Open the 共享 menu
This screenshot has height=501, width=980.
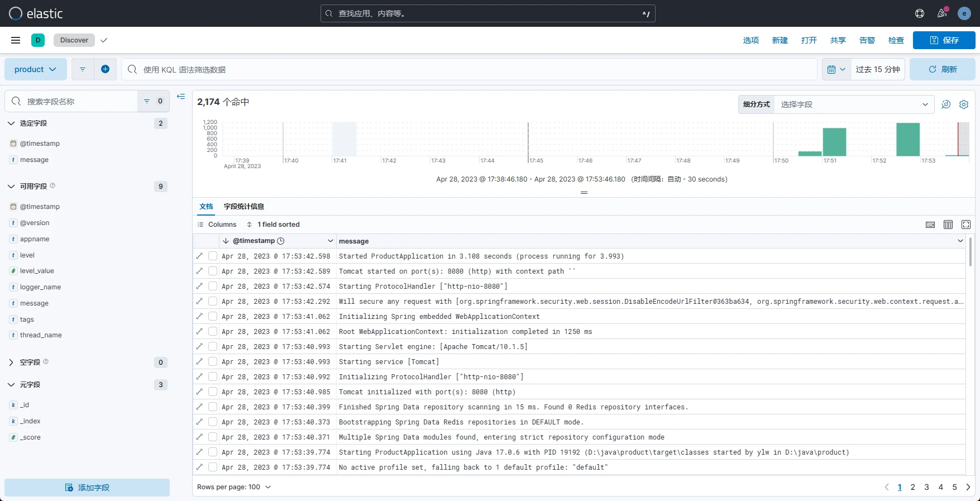coord(838,40)
